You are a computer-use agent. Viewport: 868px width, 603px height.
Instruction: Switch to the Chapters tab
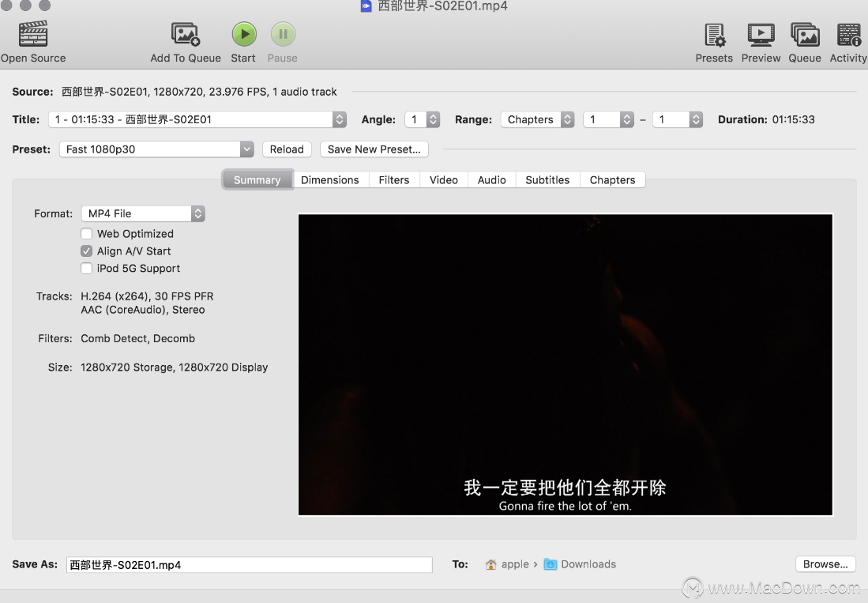pos(612,180)
